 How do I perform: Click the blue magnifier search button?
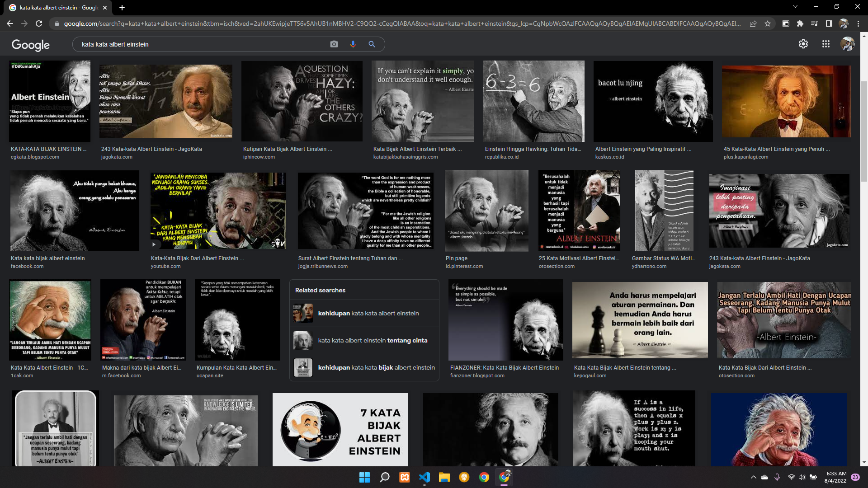(x=372, y=44)
